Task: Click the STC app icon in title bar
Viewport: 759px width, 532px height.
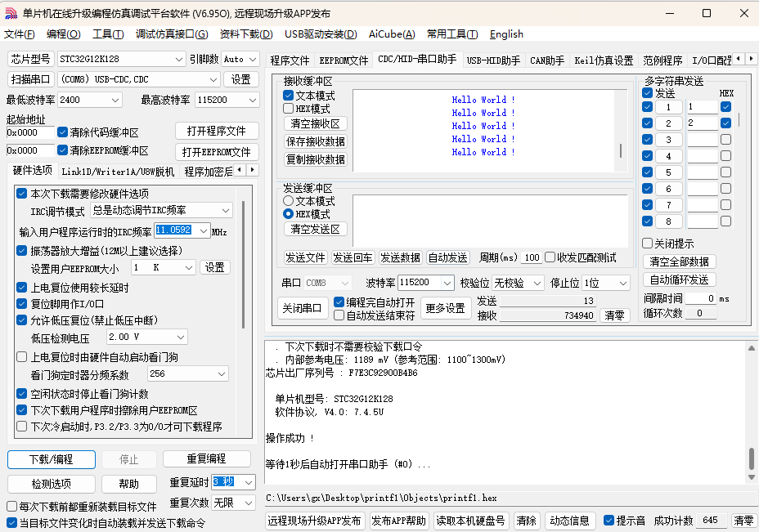Action: pyautogui.click(x=11, y=14)
